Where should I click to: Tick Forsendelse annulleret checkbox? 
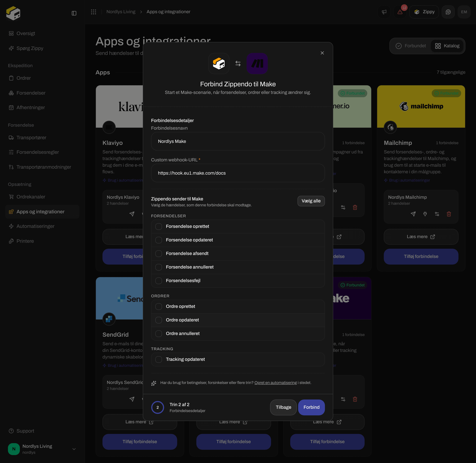pyautogui.click(x=159, y=267)
